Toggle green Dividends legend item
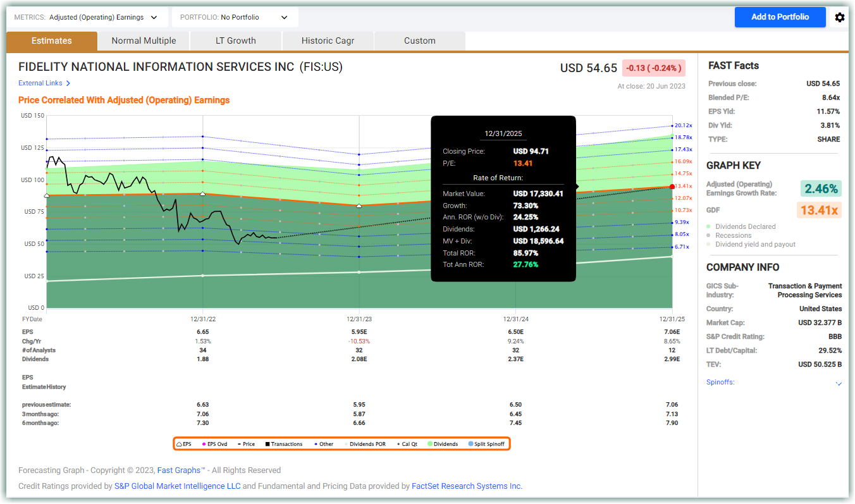 pyautogui.click(x=443, y=444)
